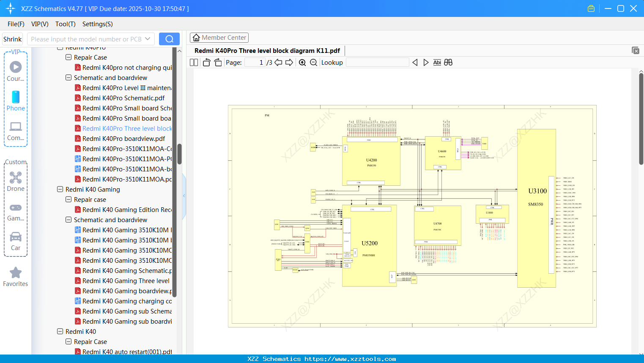Rotate the page clockwise
Viewport: 644px width, 363px height.
[x=217, y=62]
